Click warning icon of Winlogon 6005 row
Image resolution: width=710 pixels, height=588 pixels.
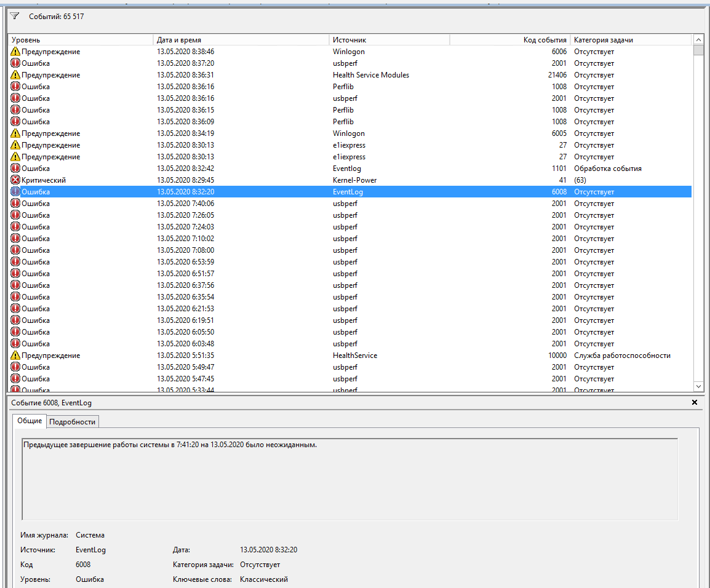click(15, 133)
